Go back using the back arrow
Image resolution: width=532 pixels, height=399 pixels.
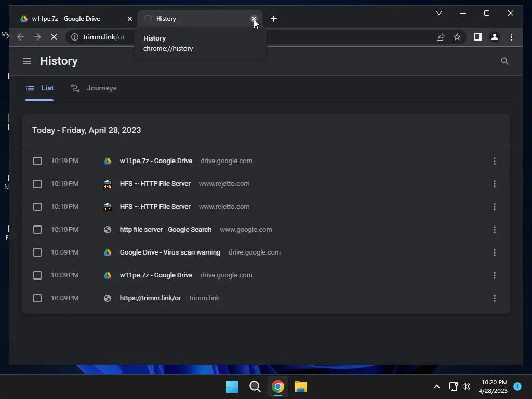click(21, 37)
